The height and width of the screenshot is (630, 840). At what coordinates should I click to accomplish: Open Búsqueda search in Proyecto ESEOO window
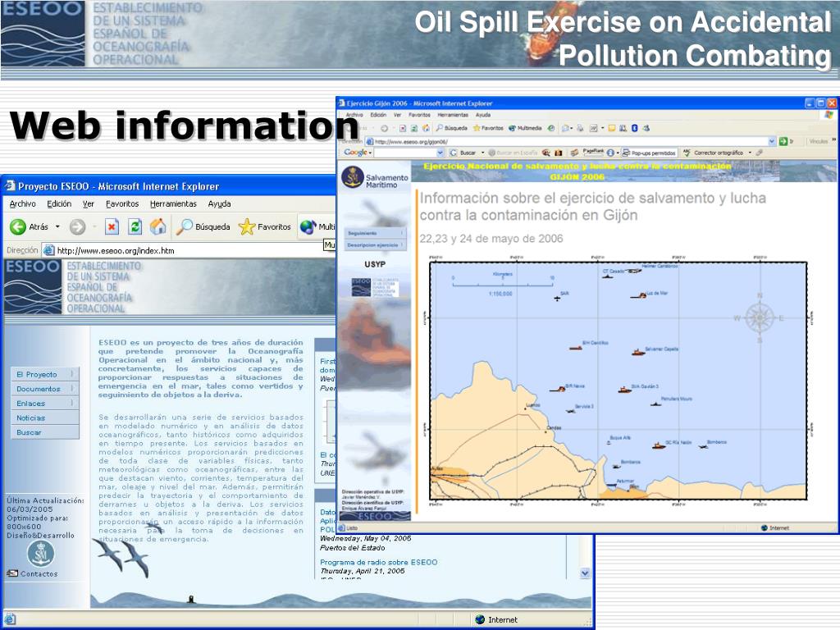[x=203, y=227]
